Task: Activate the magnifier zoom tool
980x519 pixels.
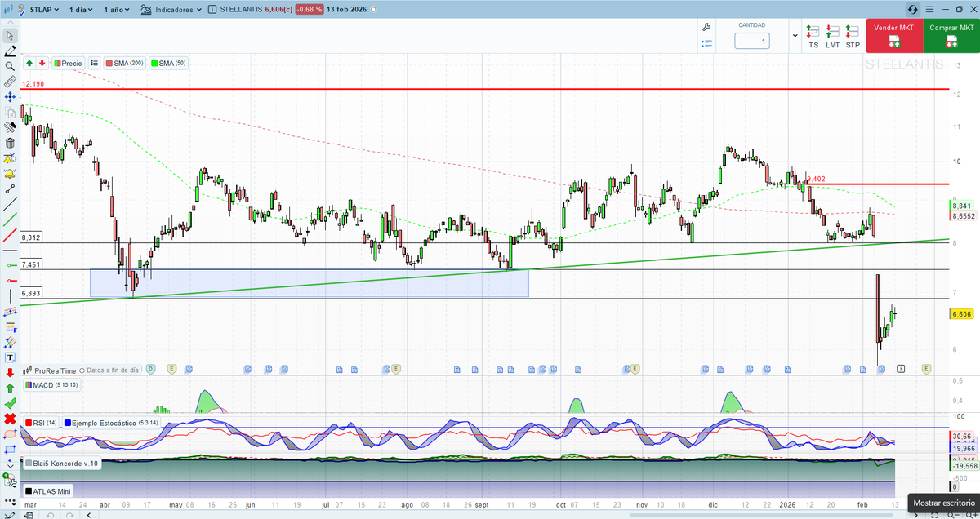Action: tap(10, 66)
